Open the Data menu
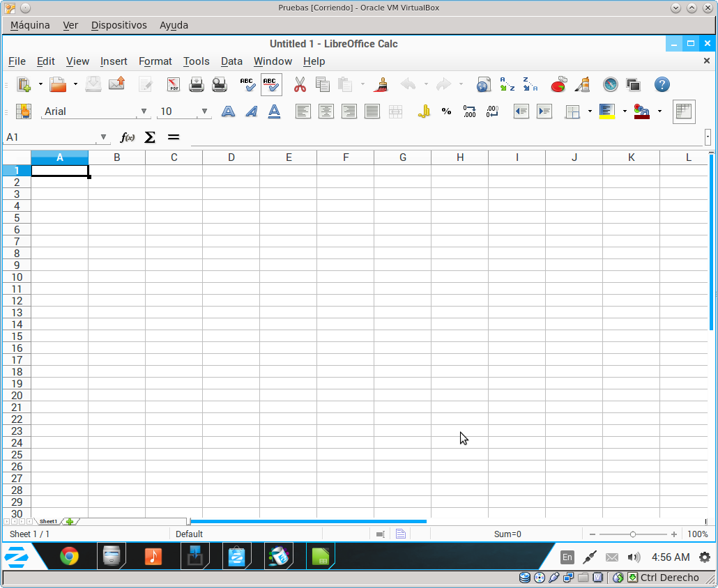The height and width of the screenshot is (588, 718). pyautogui.click(x=231, y=61)
